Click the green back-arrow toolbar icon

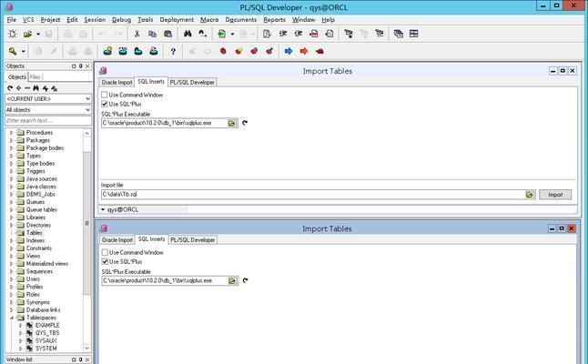point(221,34)
